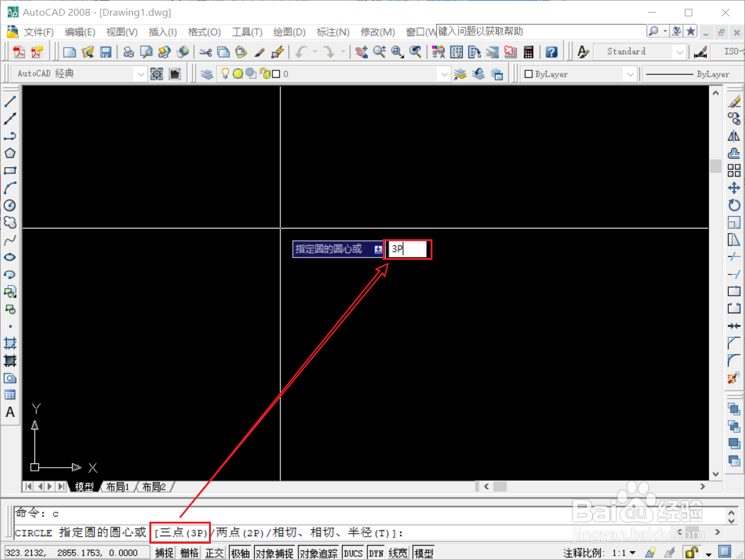Click the Undo arrow icon
This screenshot has height=560, width=745.
pyautogui.click(x=301, y=52)
